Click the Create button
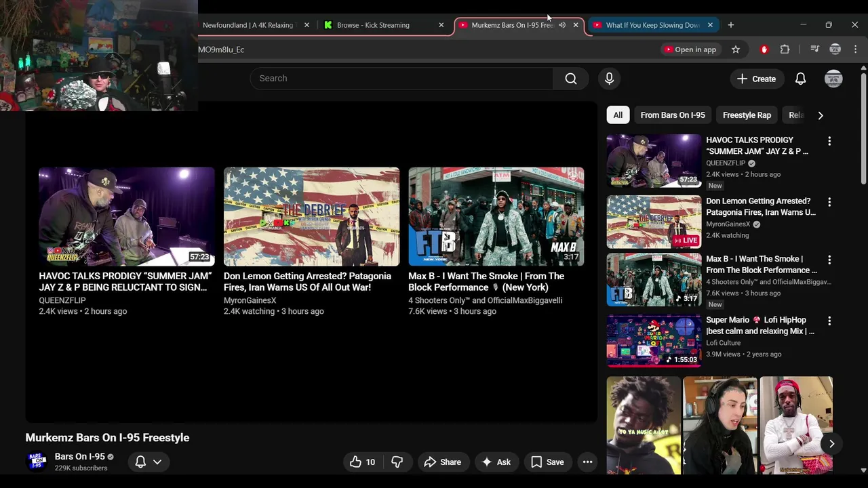The image size is (868, 488). 757,79
